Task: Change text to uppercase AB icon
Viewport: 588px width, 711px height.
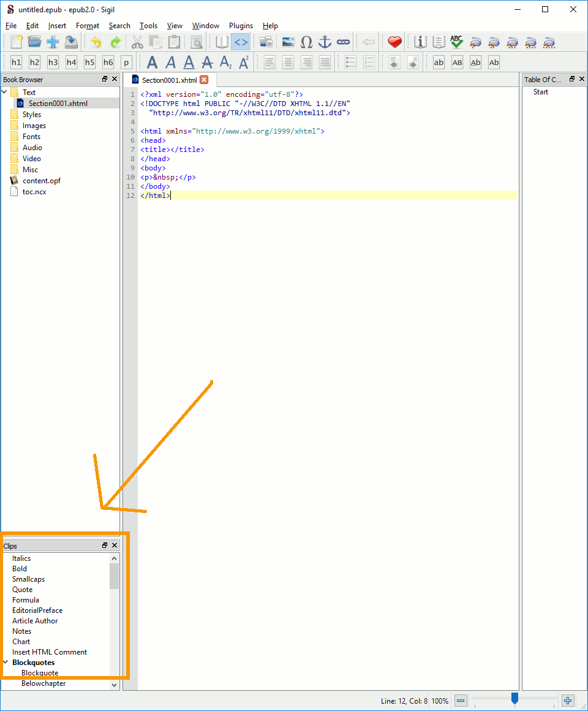Action: click(x=457, y=62)
